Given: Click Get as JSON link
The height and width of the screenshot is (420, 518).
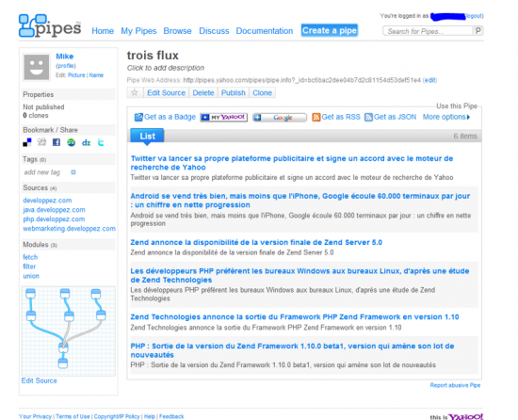Looking at the screenshot, I should 396,117.
